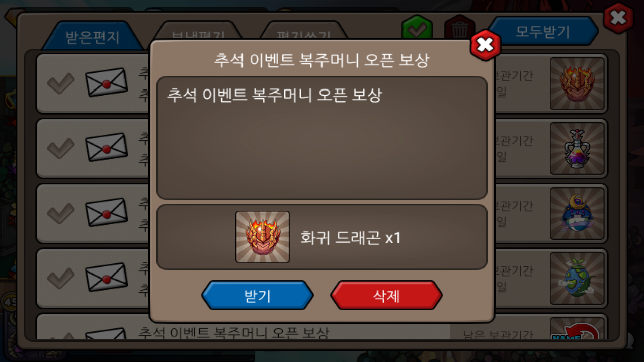Select the green sprout earth egg icon

coord(577,278)
